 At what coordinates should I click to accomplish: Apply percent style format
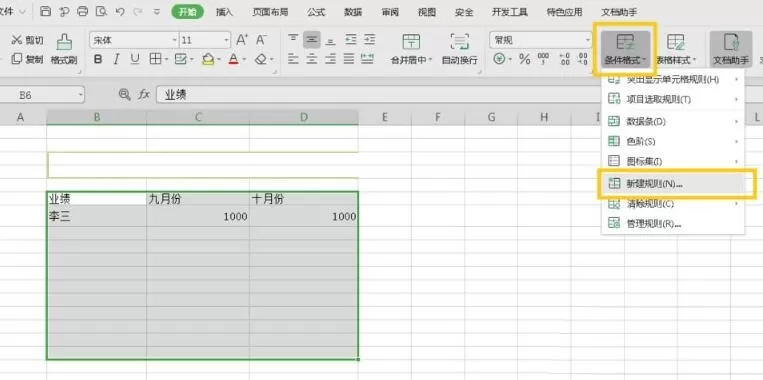524,59
